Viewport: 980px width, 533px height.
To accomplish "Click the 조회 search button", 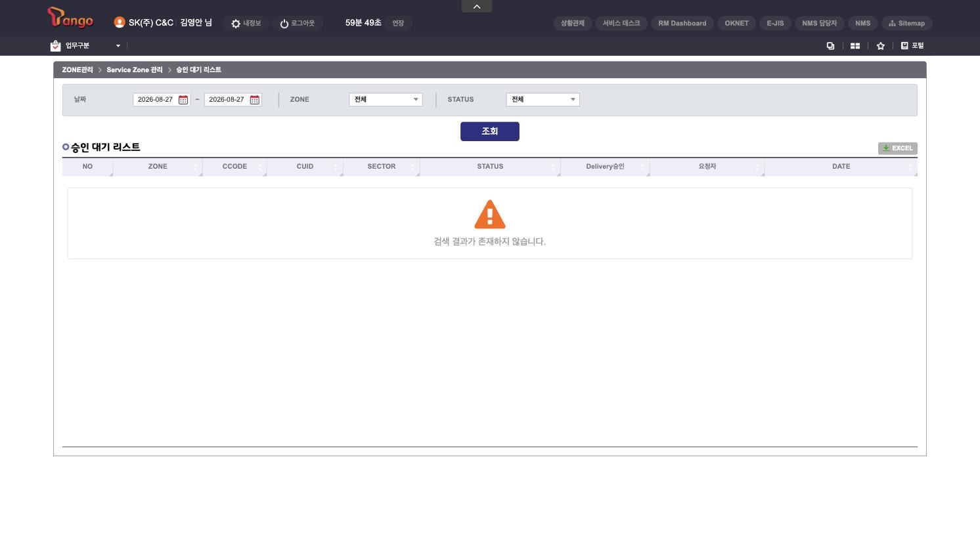I will pyautogui.click(x=490, y=131).
